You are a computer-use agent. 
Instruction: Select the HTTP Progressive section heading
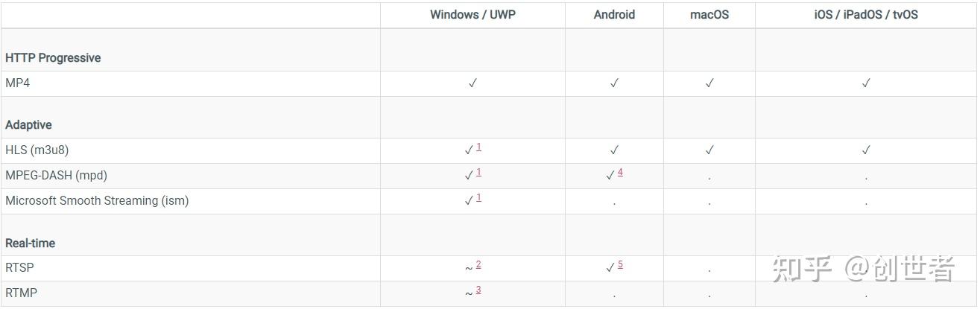pos(53,58)
